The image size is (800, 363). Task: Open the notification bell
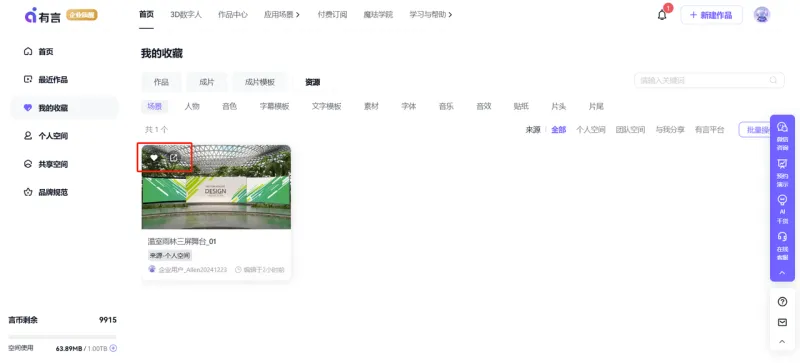[662, 15]
